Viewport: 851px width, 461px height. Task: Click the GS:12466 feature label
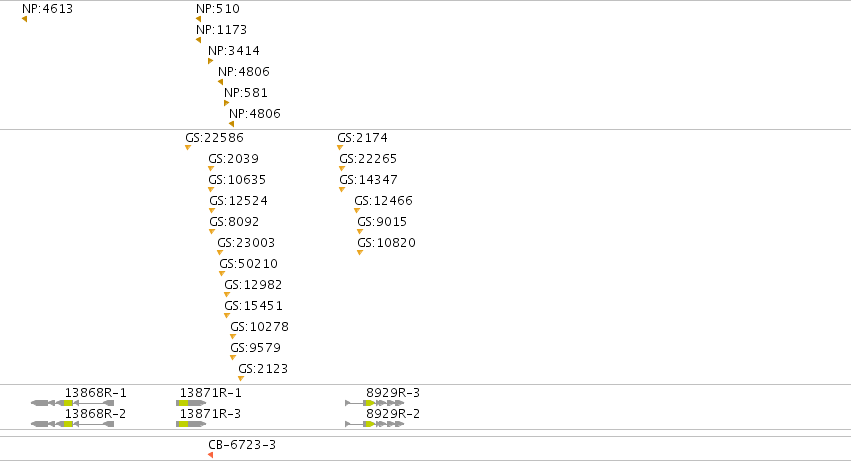click(384, 201)
